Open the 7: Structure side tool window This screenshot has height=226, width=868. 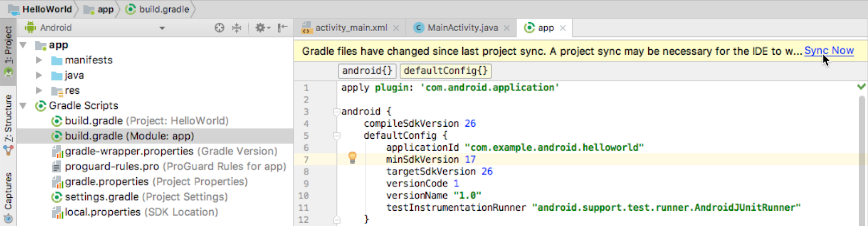[x=8, y=125]
